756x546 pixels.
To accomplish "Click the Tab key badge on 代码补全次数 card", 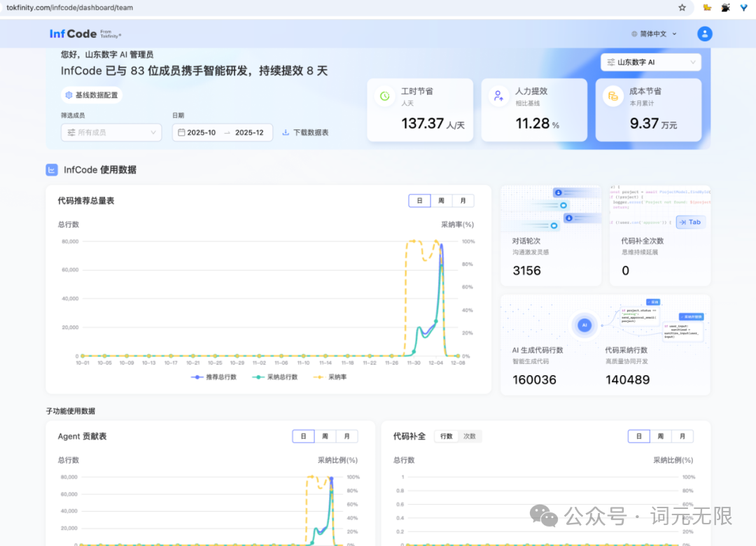I will pyautogui.click(x=690, y=222).
